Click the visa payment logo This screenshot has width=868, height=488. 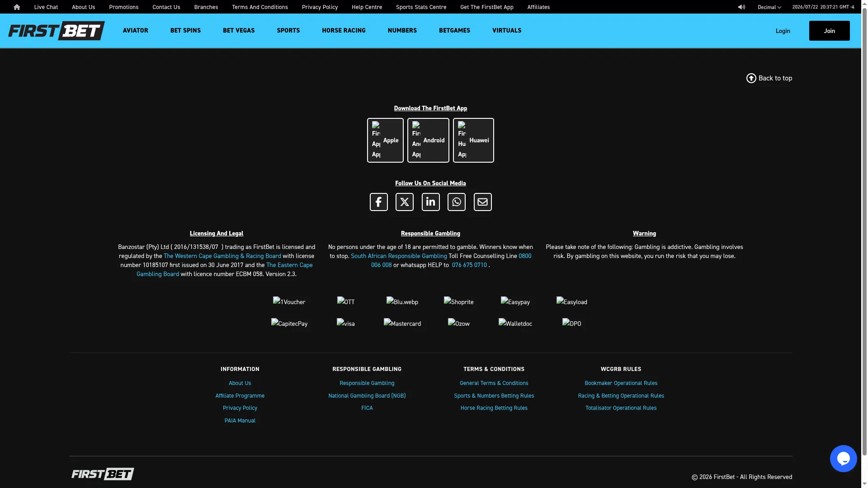pos(346,324)
